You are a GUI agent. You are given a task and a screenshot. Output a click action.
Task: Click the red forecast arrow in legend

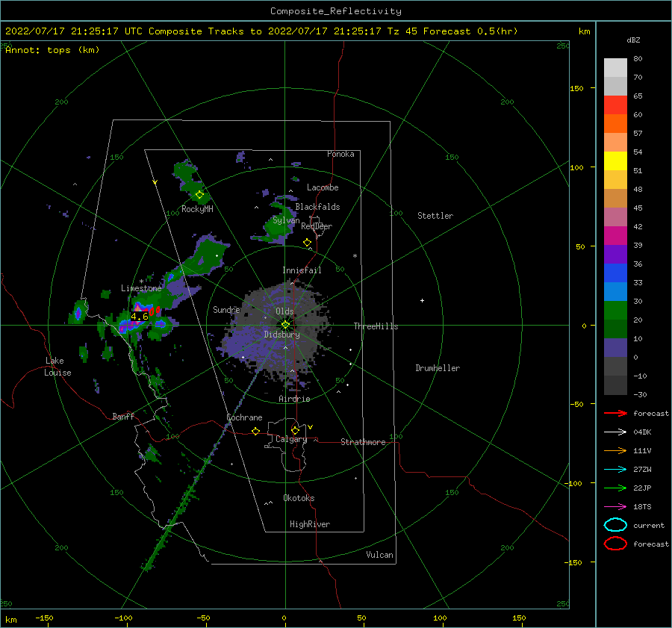[615, 413]
